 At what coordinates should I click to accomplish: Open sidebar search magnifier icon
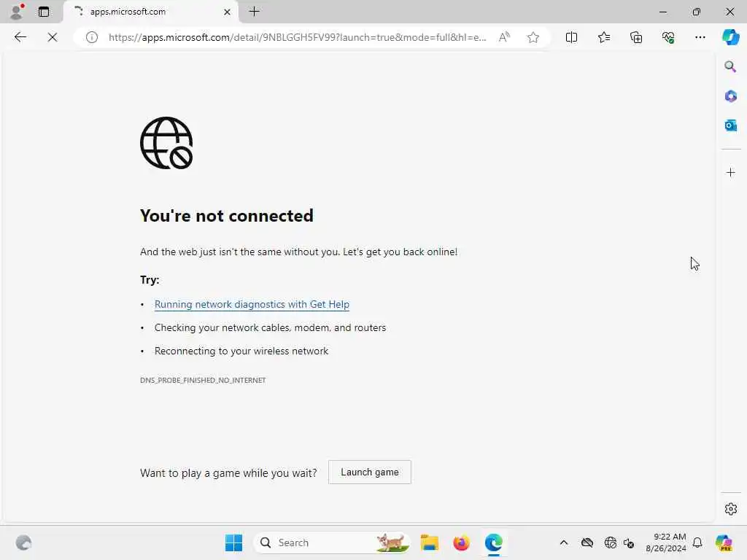[730, 66]
